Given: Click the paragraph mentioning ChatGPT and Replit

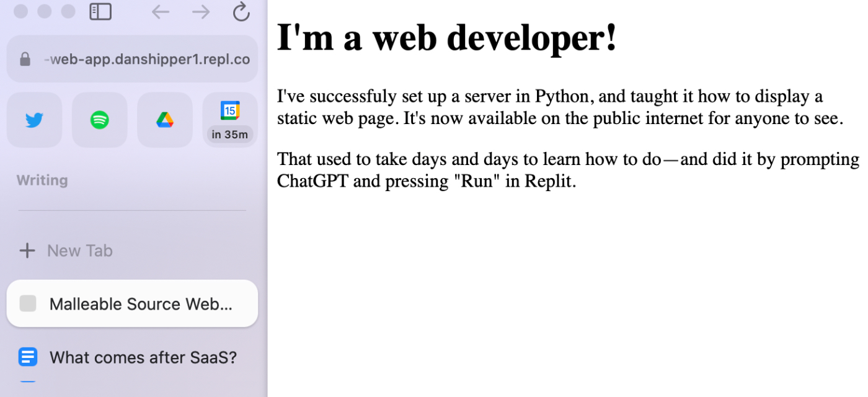Looking at the screenshot, I should tap(568, 171).
